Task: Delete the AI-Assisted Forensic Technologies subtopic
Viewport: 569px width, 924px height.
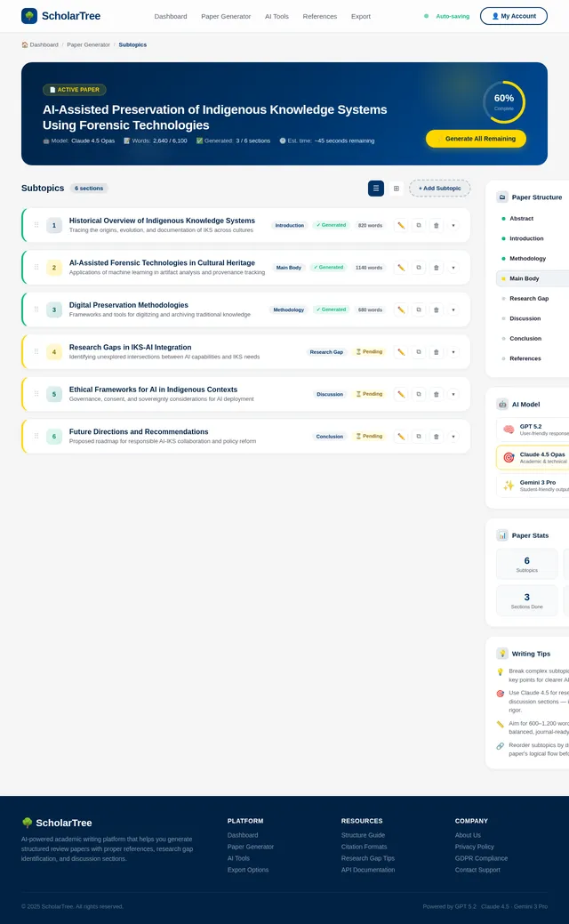Action: (x=436, y=268)
